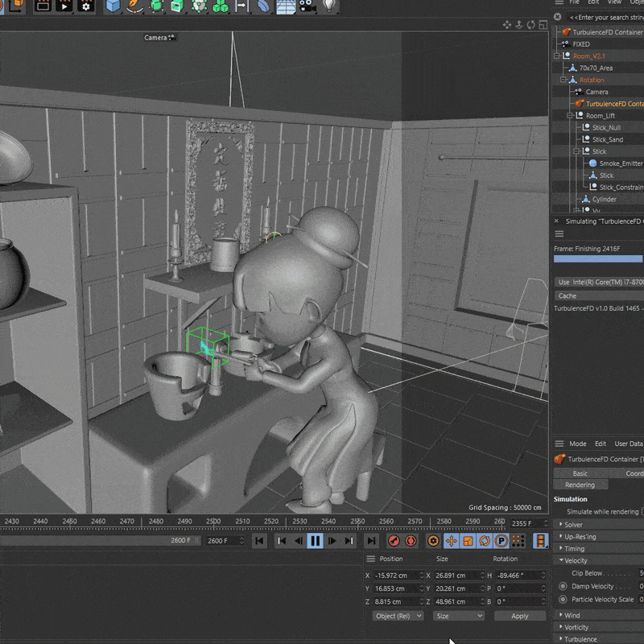The width and height of the screenshot is (644, 644).
Task: Open the Object (Rel) coordinate dropdown
Action: pyautogui.click(x=398, y=616)
